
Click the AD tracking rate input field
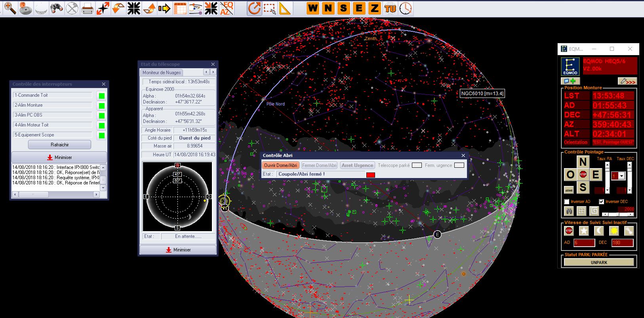click(584, 243)
